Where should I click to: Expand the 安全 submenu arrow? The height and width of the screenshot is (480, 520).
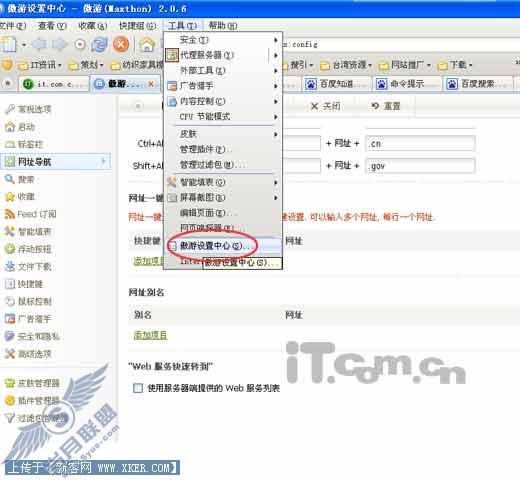click(x=276, y=40)
